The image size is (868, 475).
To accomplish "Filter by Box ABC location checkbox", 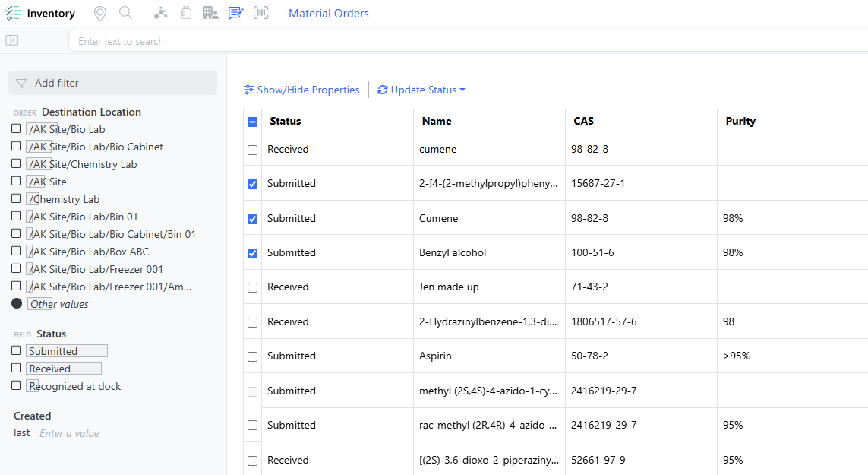I will [16, 251].
